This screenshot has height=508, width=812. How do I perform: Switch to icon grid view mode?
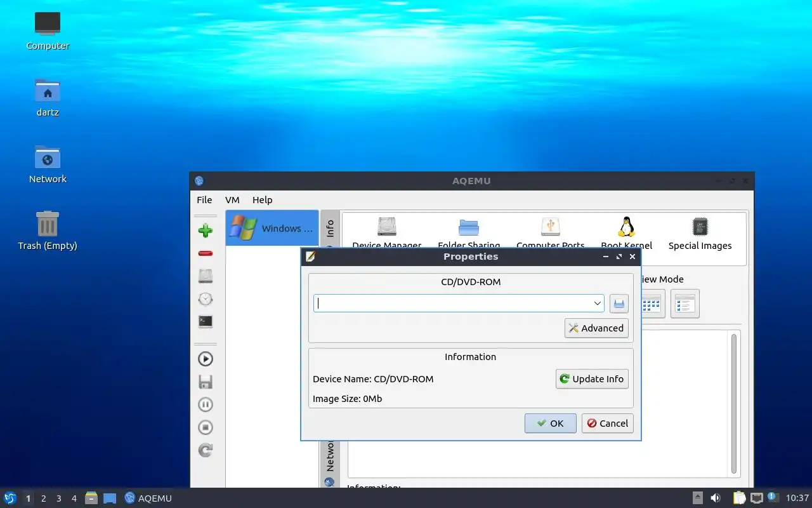651,304
